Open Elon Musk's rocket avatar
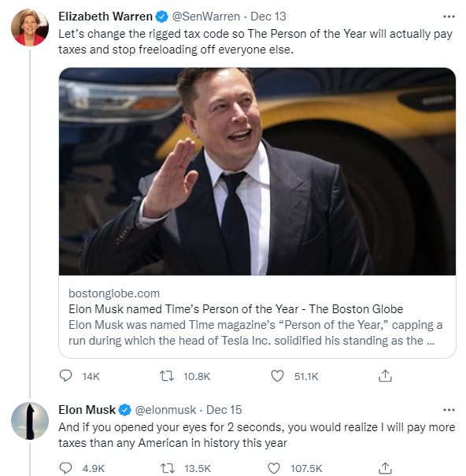The height and width of the screenshot is (476, 466). pyautogui.click(x=30, y=421)
